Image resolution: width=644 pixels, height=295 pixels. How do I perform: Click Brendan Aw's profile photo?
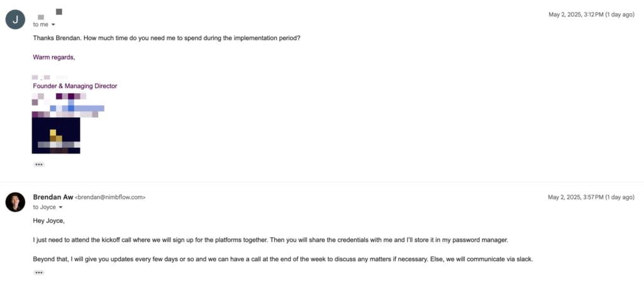(15, 202)
